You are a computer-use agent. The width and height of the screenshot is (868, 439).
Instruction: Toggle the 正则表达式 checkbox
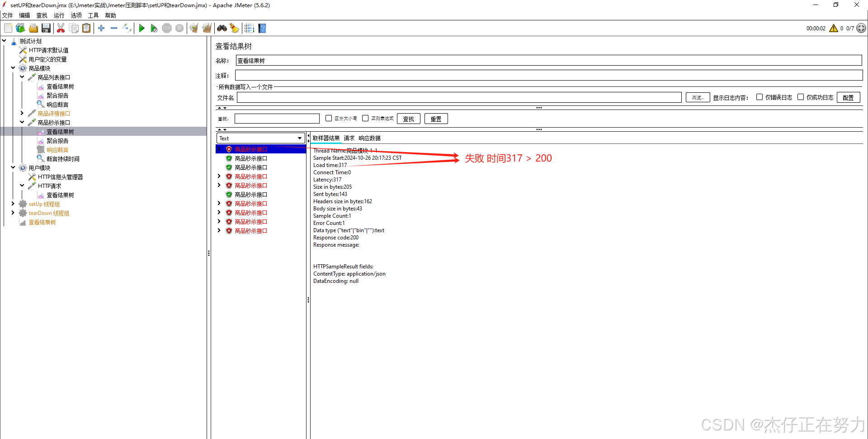click(365, 118)
